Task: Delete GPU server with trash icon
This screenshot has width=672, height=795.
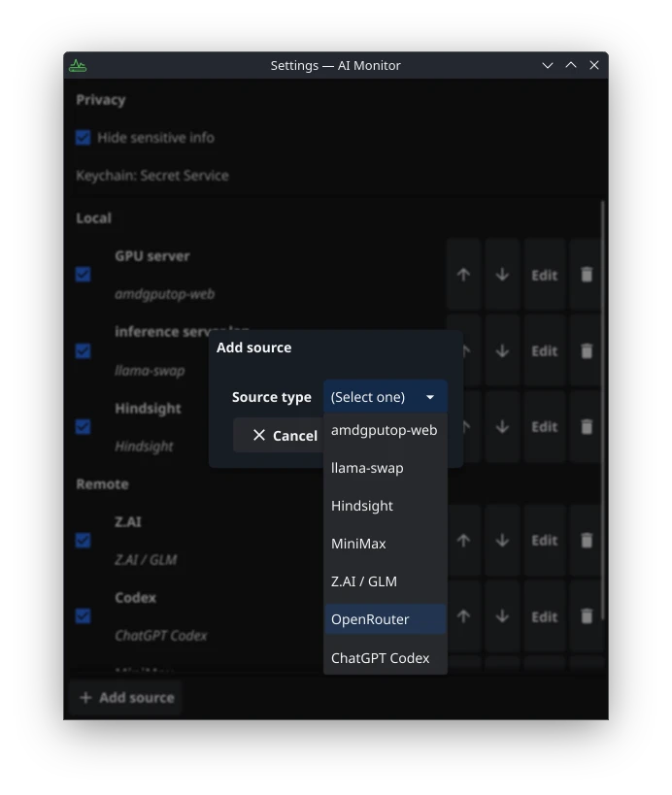Action: 587,275
